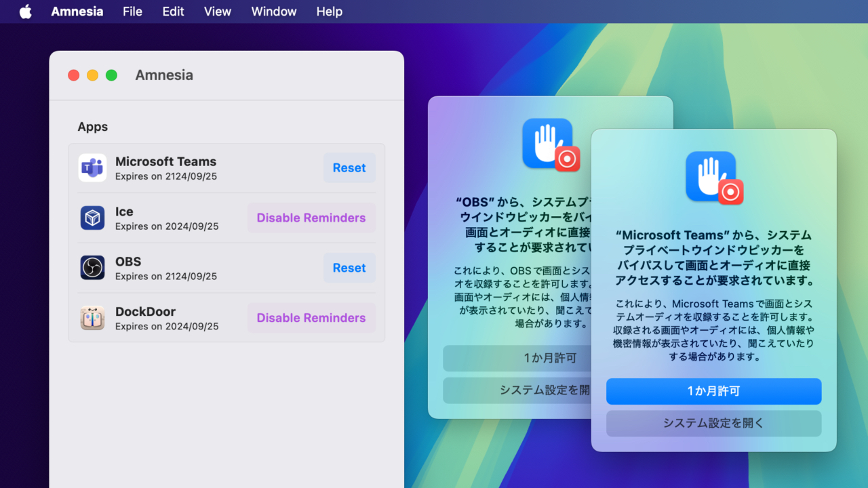This screenshot has height=488, width=868.
Task: Click 1か月許可 in OBS dialog
Action: (517, 359)
